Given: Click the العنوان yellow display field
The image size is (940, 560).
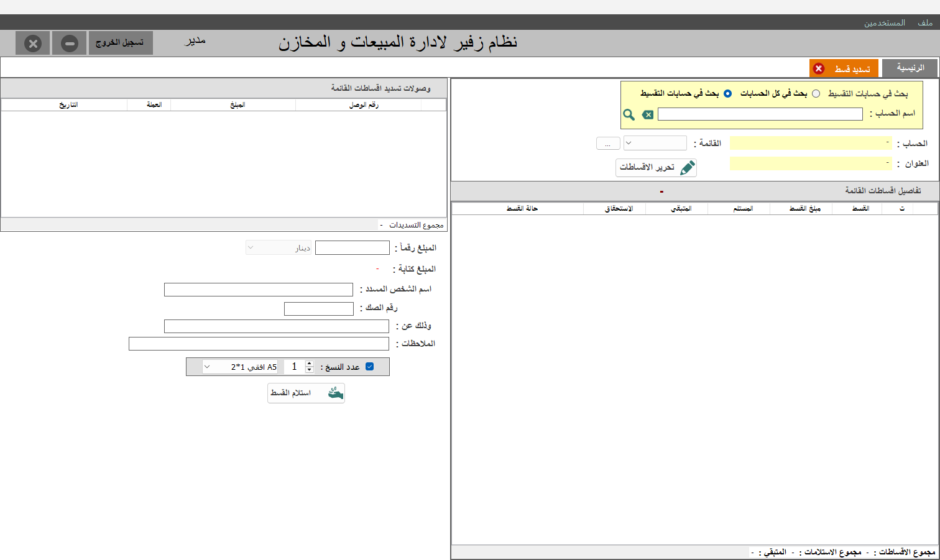Looking at the screenshot, I should 811,163.
